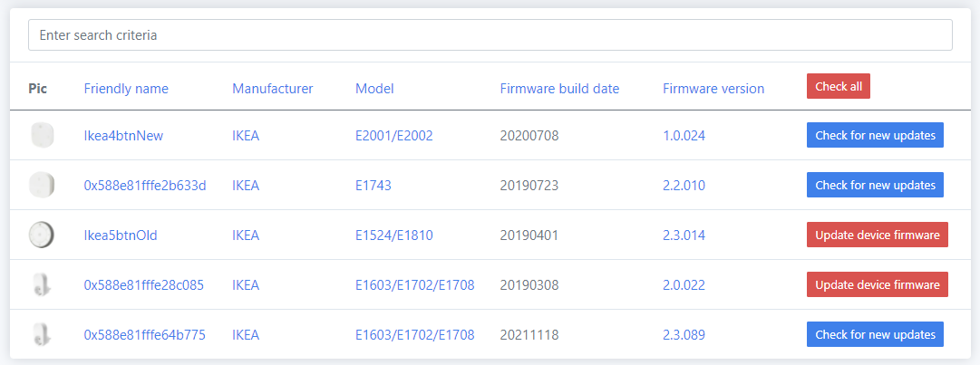The image size is (980, 365).
Task: Check updates for 0x588e81fffe64b775
Action: pos(875,334)
